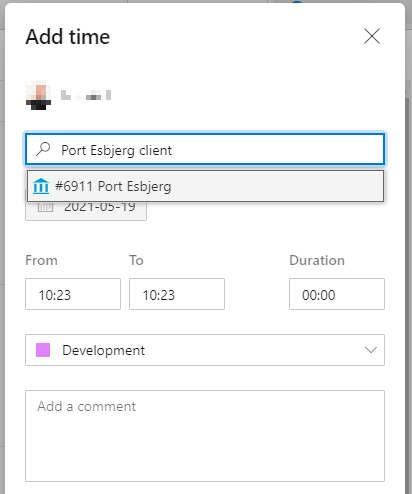Focus the Add a comment text area
Viewport: 412px width, 494px height.
click(x=205, y=436)
